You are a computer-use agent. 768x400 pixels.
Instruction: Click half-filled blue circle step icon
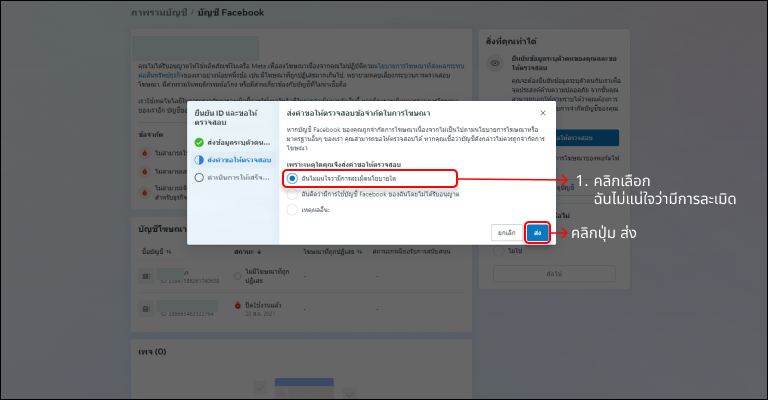(199, 160)
